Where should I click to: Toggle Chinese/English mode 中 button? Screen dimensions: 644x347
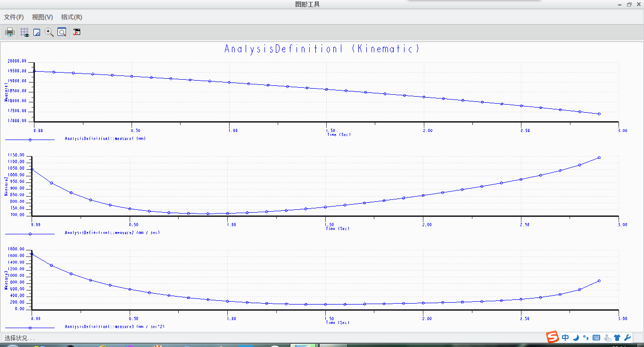pos(565,338)
